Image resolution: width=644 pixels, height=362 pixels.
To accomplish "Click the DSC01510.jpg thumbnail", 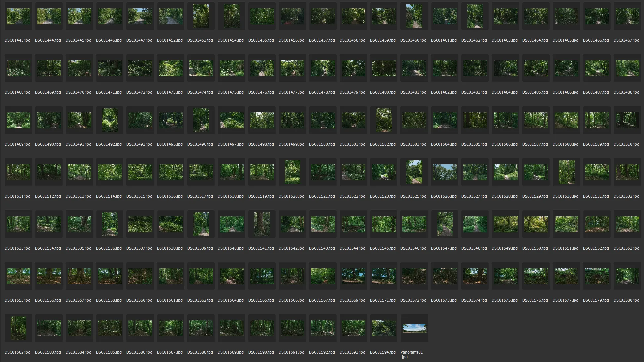I will click(x=627, y=120).
